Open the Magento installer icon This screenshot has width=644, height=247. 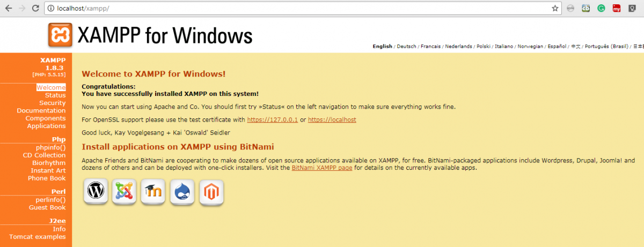click(x=211, y=191)
